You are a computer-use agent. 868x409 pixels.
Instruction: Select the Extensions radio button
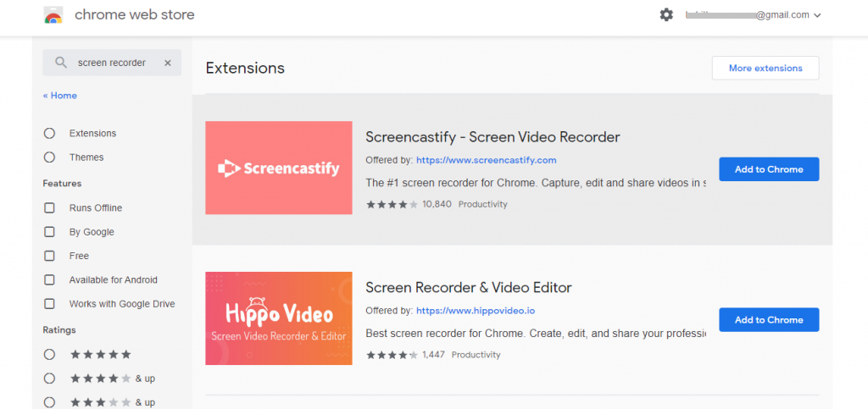pos(49,133)
